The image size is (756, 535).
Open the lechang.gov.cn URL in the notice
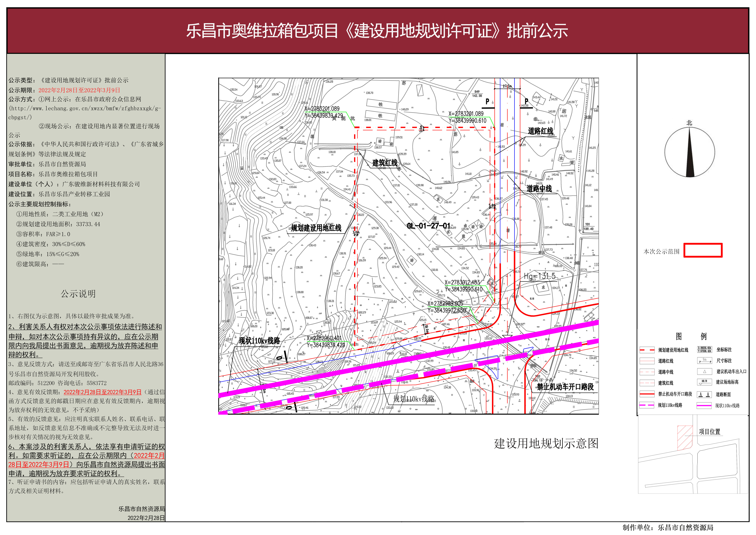tap(84, 113)
